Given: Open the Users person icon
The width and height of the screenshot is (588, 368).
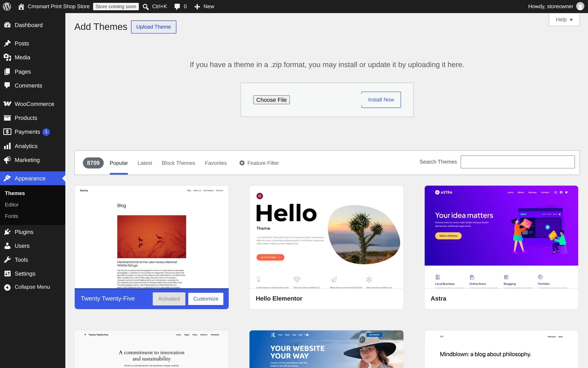Looking at the screenshot, I should [x=7, y=246].
